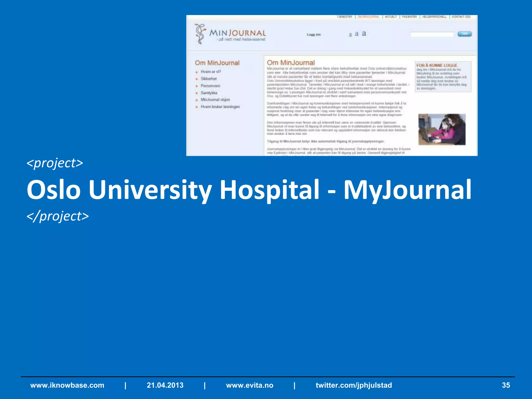Open the Samtykke sidebar link

click(x=209, y=93)
